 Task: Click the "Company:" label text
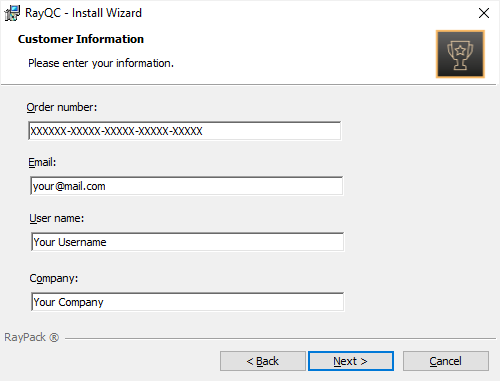pos(54,278)
